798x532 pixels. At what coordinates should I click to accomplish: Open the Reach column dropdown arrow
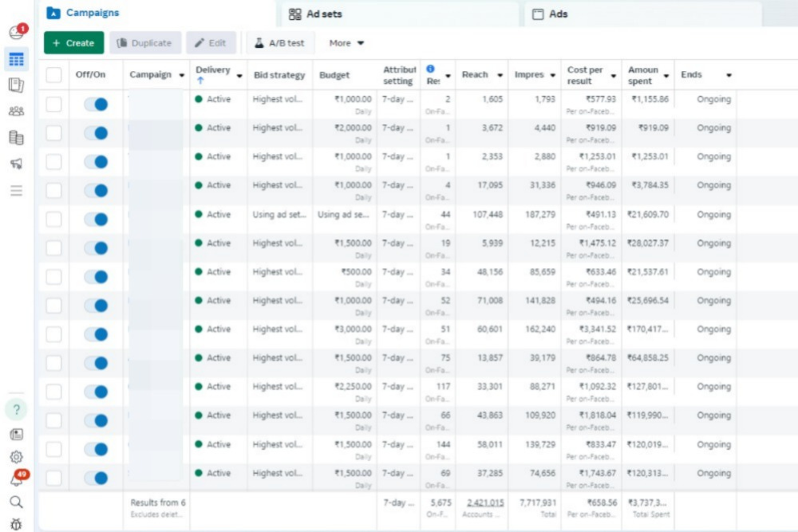tap(500, 75)
